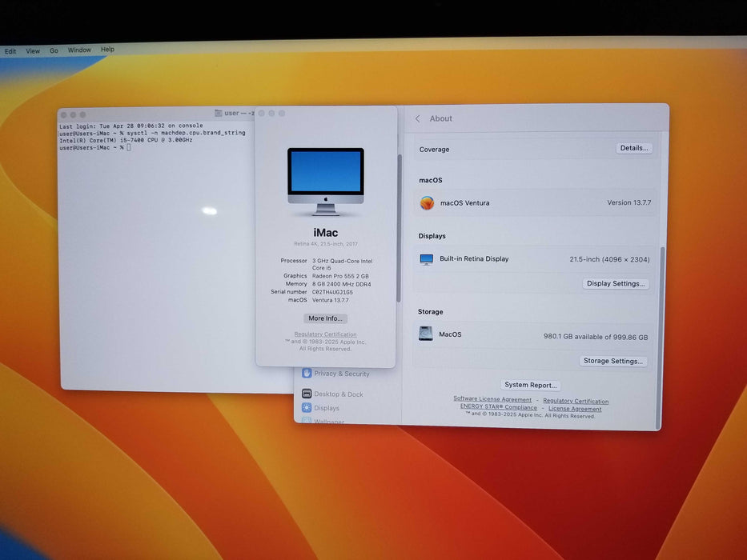The width and height of the screenshot is (747, 560).
Task: Click the Desktop & Dock sidebar icon
Action: pyautogui.click(x=307, y=394)
